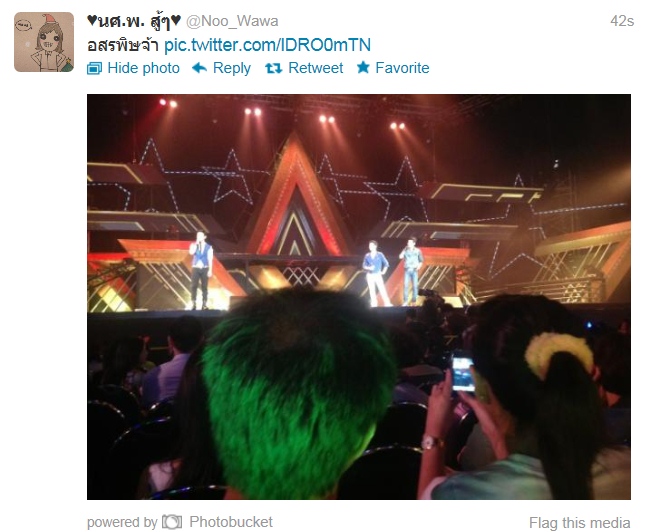Choose the Retweet text link
Screen dimensions: 646x532
pos(316,68)
